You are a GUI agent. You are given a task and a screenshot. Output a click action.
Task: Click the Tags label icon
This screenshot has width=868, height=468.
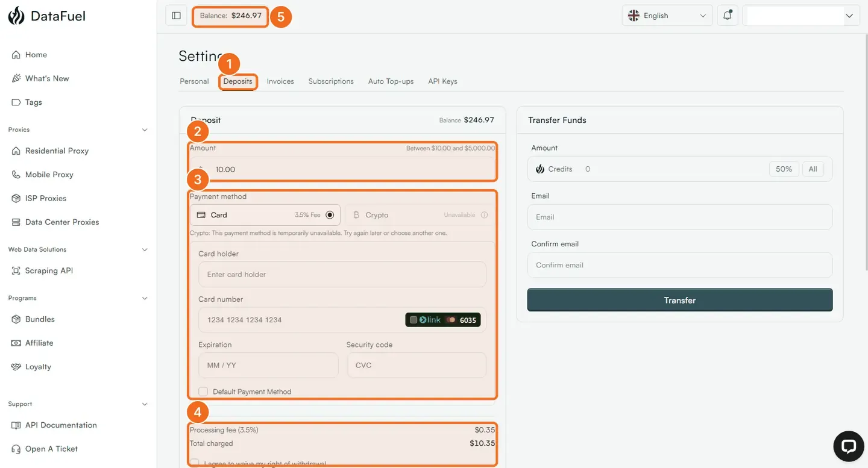16,102
